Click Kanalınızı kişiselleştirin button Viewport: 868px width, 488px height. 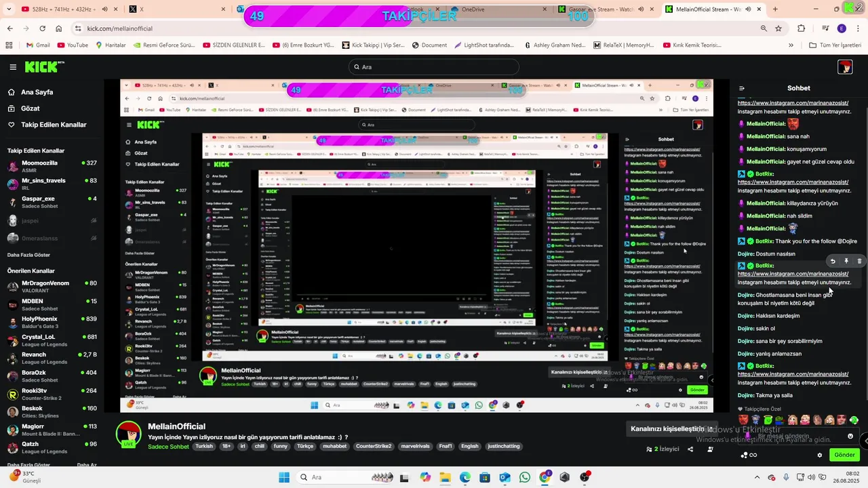671,429
